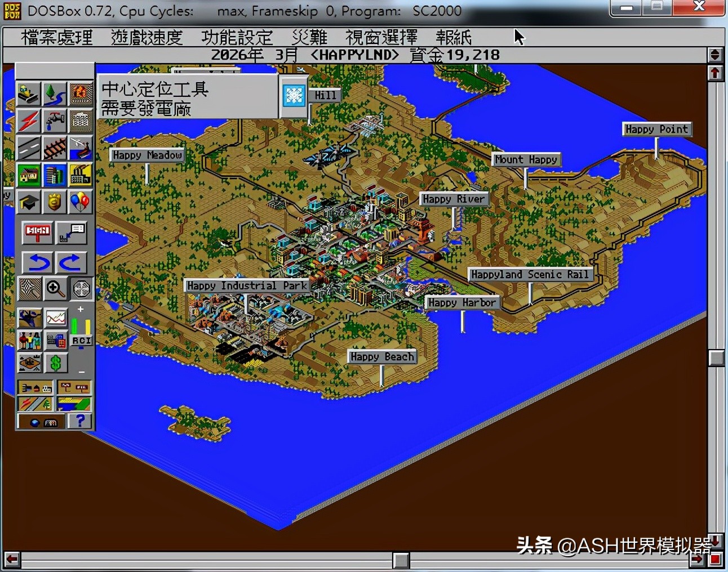Select the Query tool

pos(72,233)
